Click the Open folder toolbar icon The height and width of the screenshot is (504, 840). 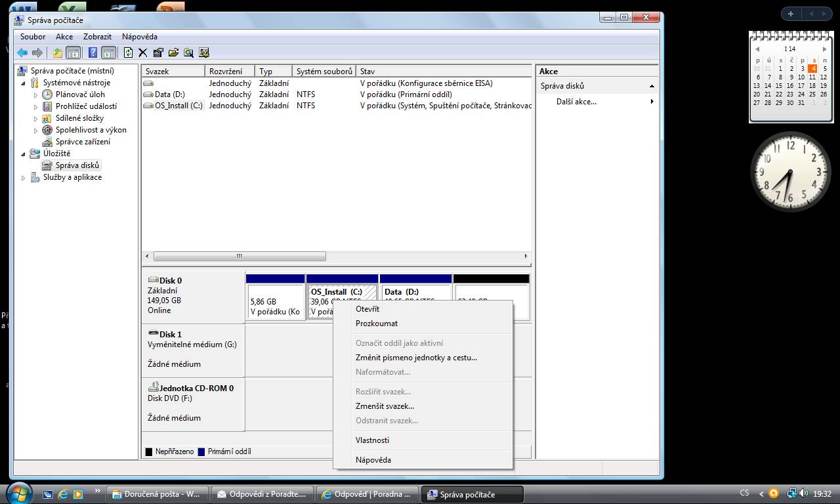click(173, 52)
